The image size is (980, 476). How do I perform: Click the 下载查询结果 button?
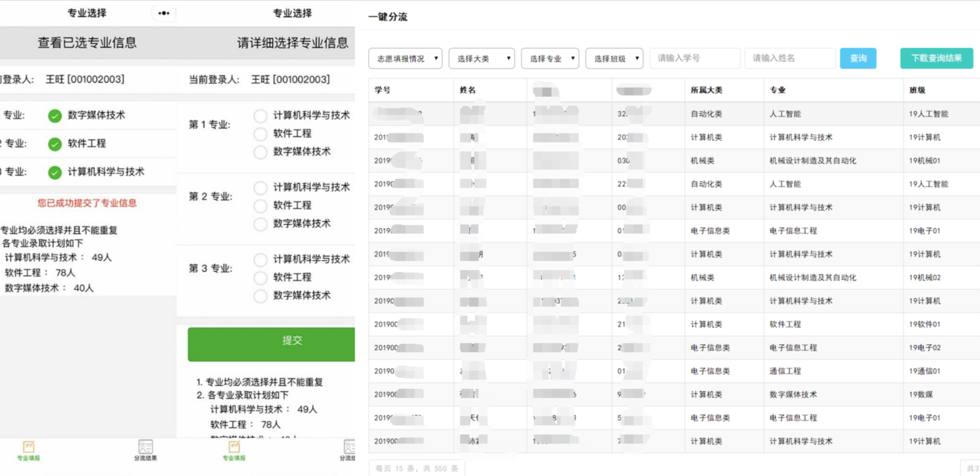[936, 58]
